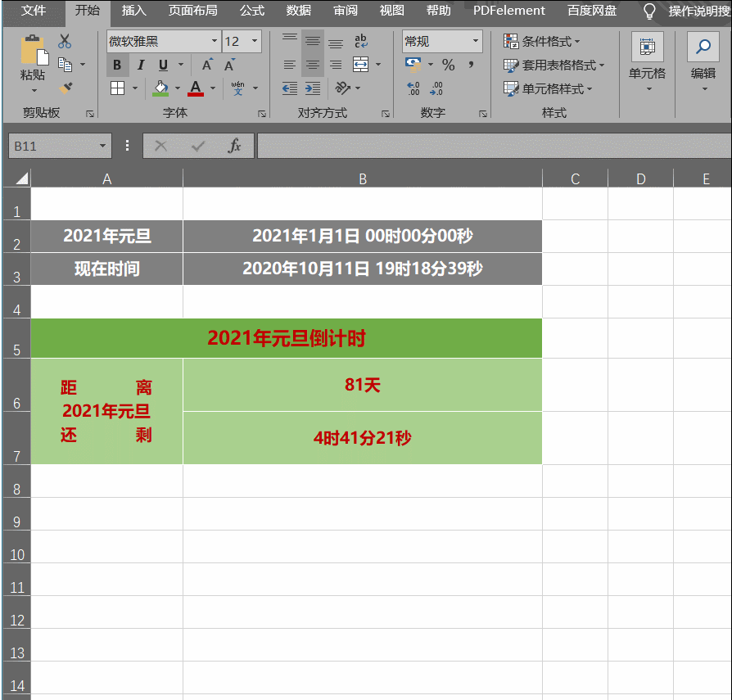732x700 pixels.
Task: Click the Paste clipboard icon
Action: click(x=34, y=49)
